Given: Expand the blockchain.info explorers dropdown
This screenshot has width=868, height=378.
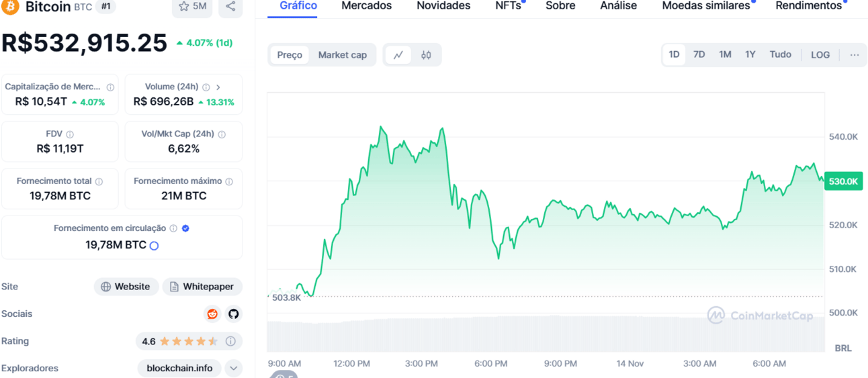Looking at the screenshot, I should coord(233,368).
